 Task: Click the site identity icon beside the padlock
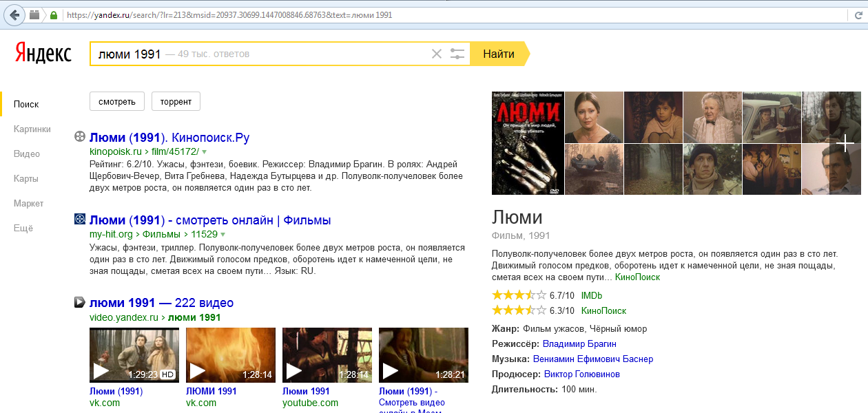[x=34, y=14]
